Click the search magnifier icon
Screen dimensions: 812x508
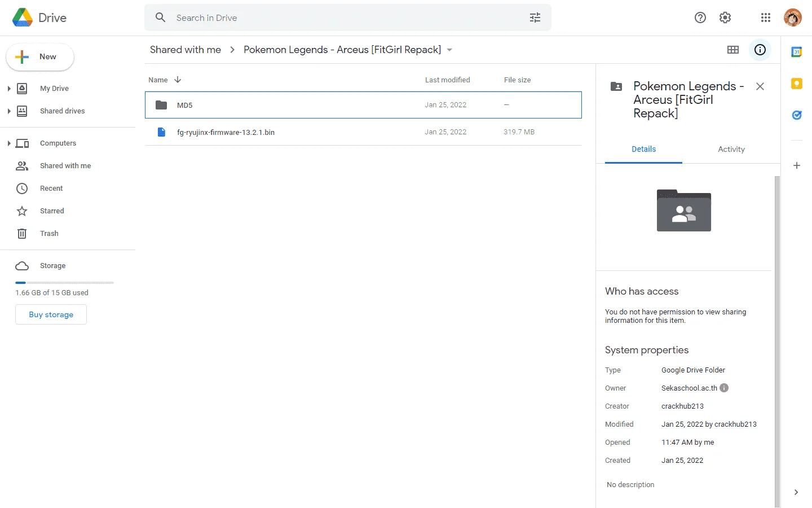[x=161, y=17]
